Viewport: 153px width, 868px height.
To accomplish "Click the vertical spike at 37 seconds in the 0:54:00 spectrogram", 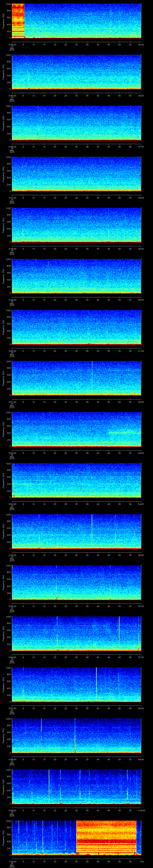I will (x=92, y=529).
